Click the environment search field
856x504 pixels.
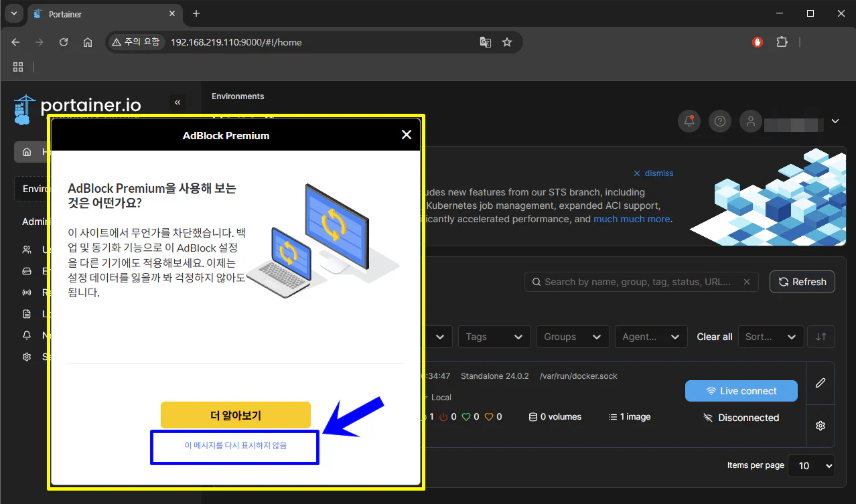click(641, 282)
